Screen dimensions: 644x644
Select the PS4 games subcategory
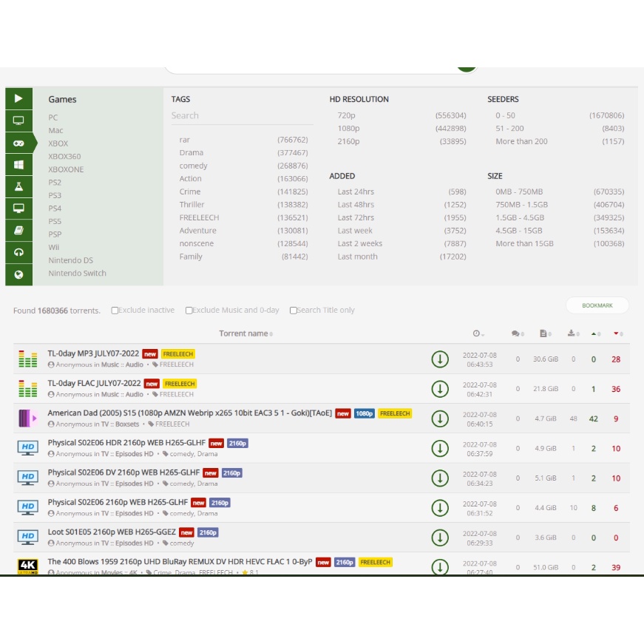pos(55,209)
